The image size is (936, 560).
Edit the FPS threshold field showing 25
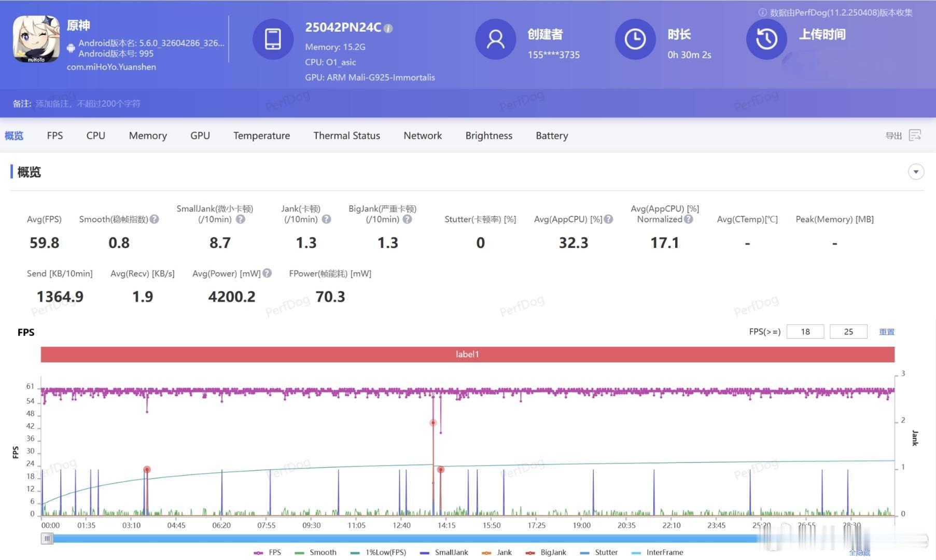(848, 332)
